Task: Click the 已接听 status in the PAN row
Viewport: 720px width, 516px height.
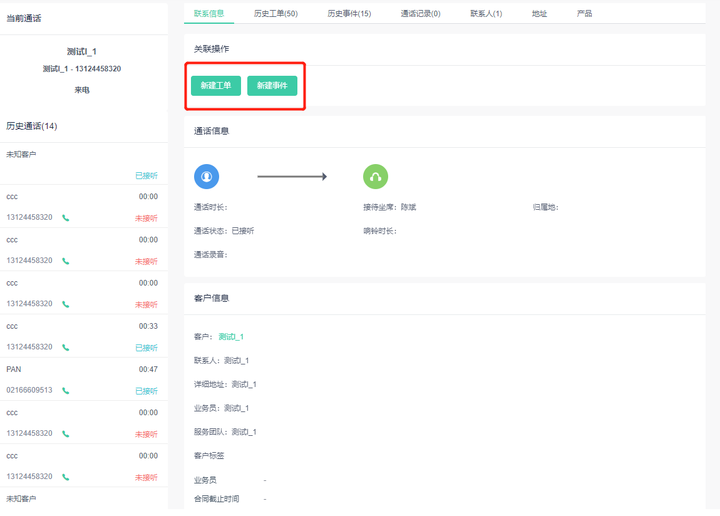Action: point(146,391)
